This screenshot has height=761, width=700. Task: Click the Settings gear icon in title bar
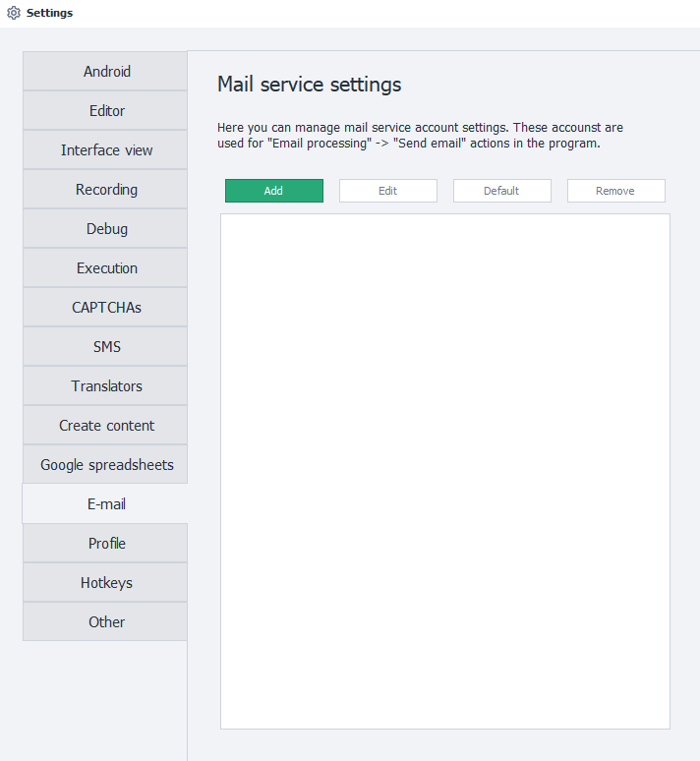[14, 14]
